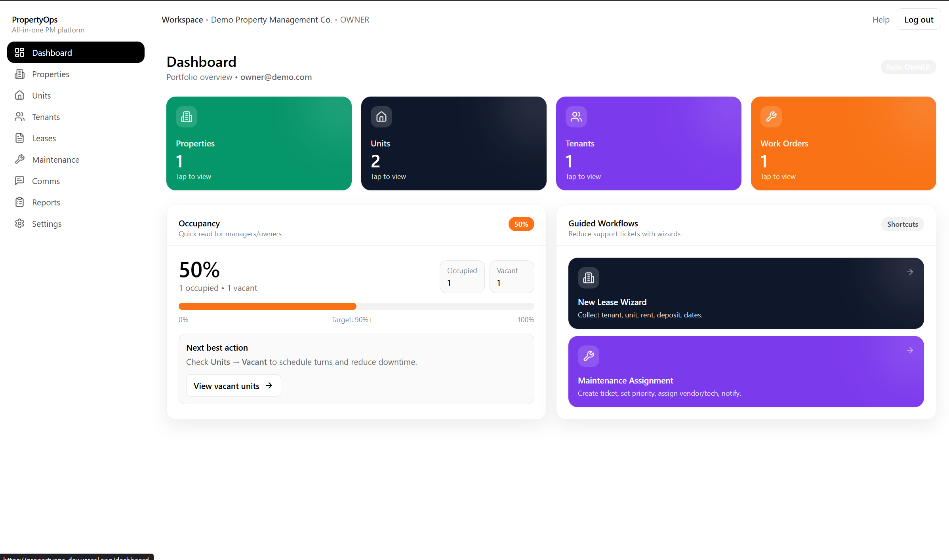Select Tenants in the sidebar menu

click(x=46, y=117)
